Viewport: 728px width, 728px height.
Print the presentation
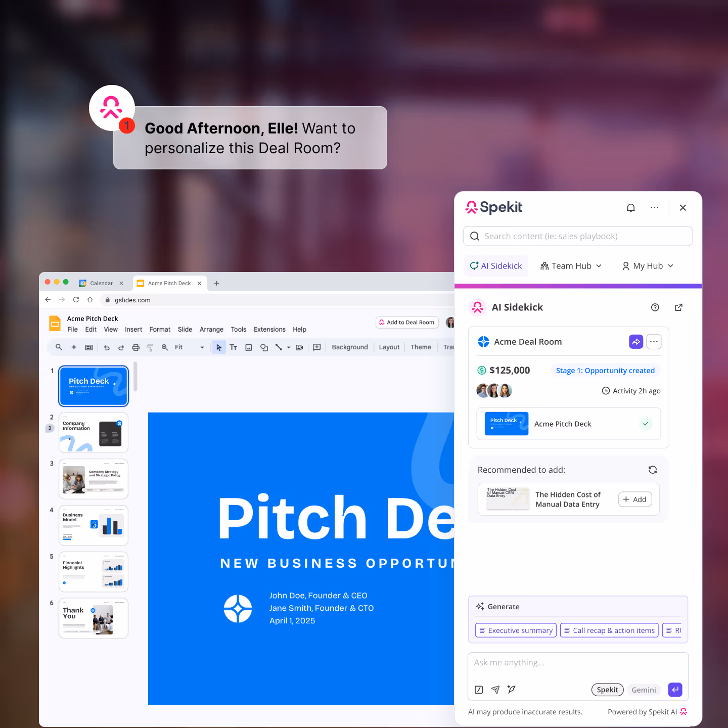135,347
